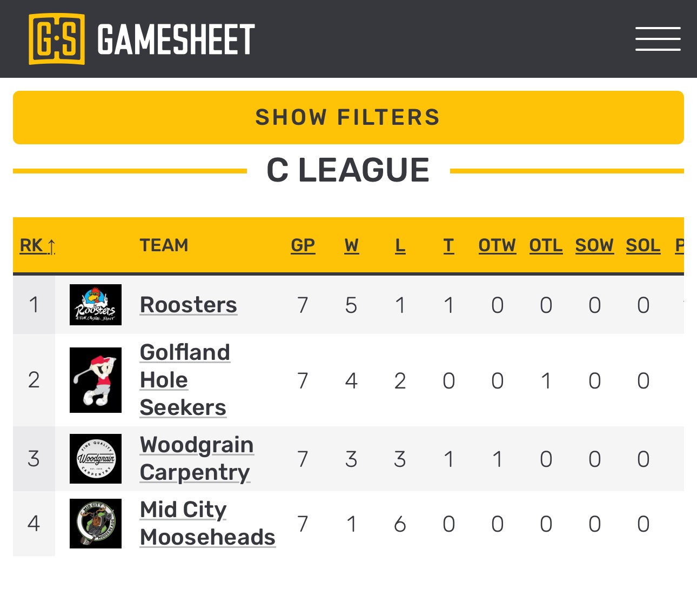697x616 pixels.
Task: Open the hamburger menu
Action: 658,39
